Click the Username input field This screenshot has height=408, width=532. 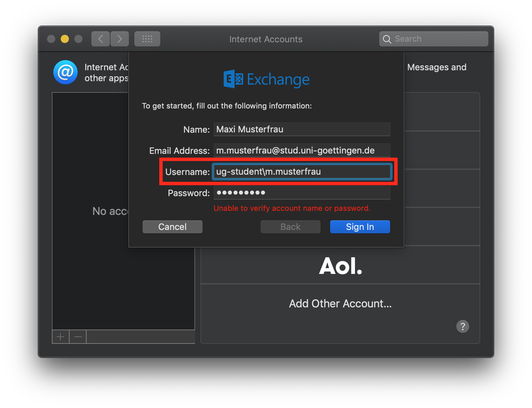pos(302,172)
